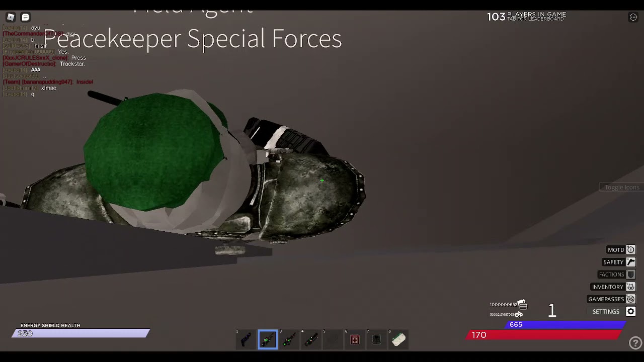Screen dimensions: 644x362
Task: Select the empty hotbar slot 5
Action: (x=333, y=340)
